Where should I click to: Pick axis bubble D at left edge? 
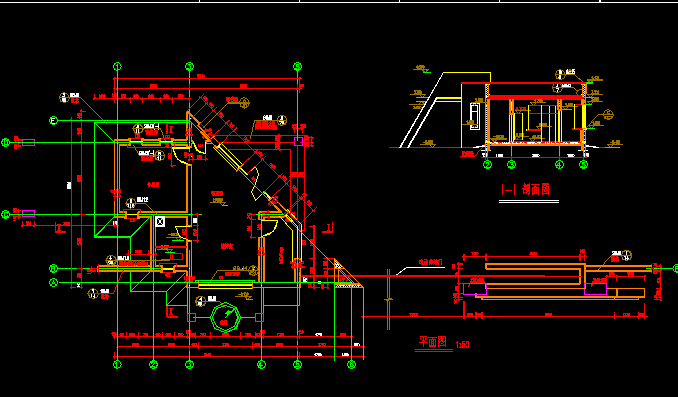5,142
